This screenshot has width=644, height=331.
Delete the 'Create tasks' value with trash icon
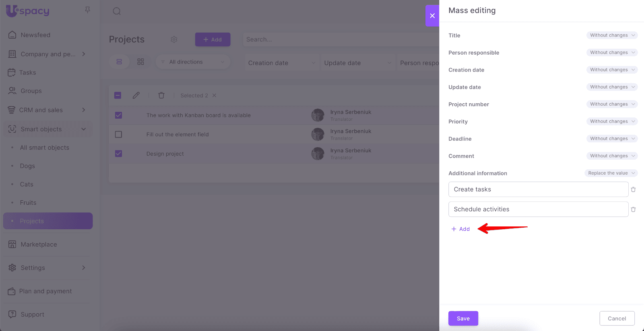(x=633, y=189)
